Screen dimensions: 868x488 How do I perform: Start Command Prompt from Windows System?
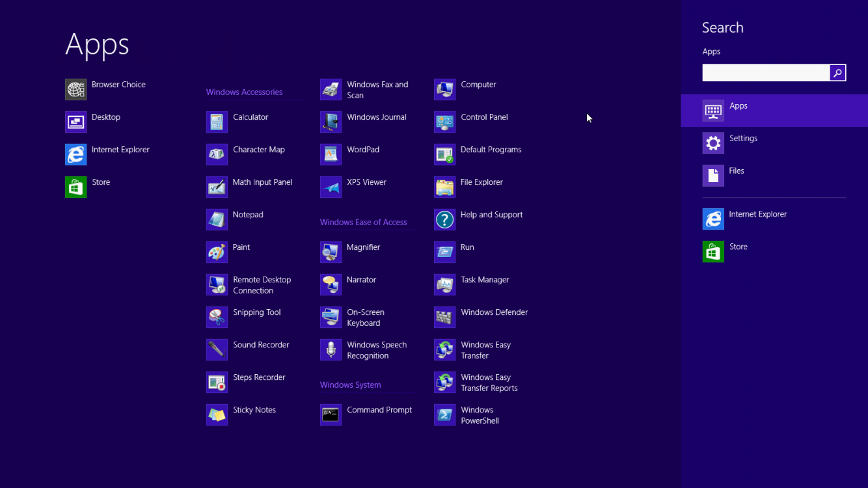click(331, 414)
